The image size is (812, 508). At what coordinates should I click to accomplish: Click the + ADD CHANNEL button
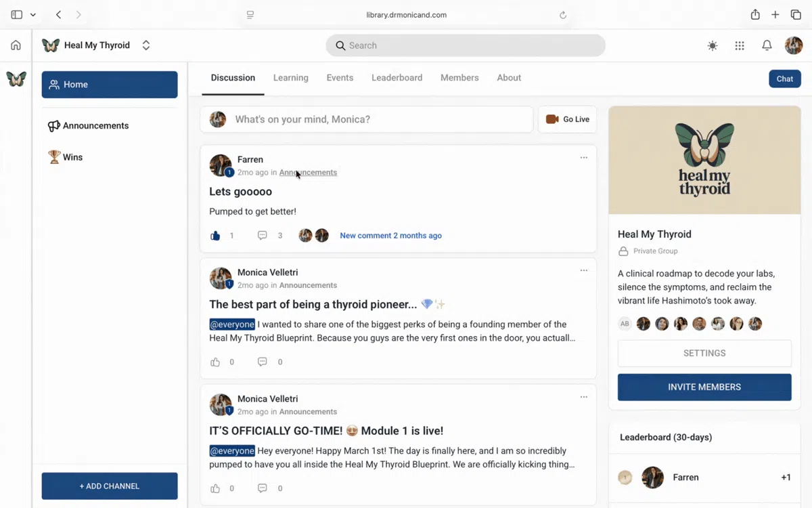(x=110, y=486)
